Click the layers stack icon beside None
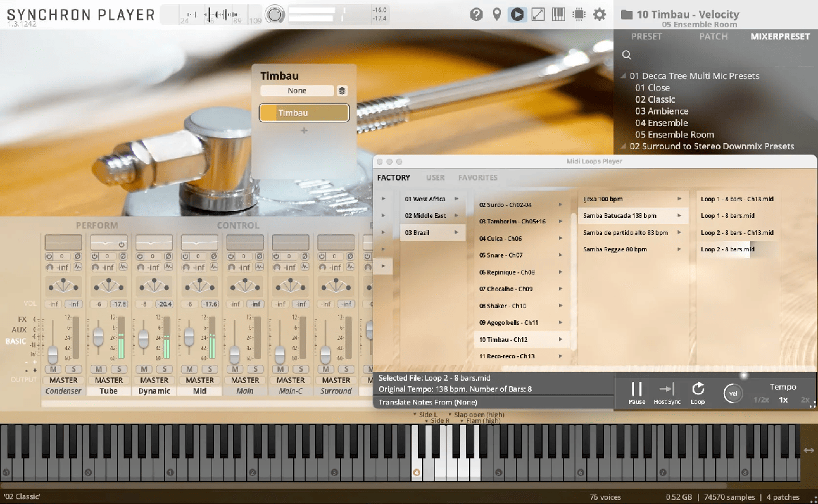This screenshot has height=504, width=818. [x=342, y=91]
